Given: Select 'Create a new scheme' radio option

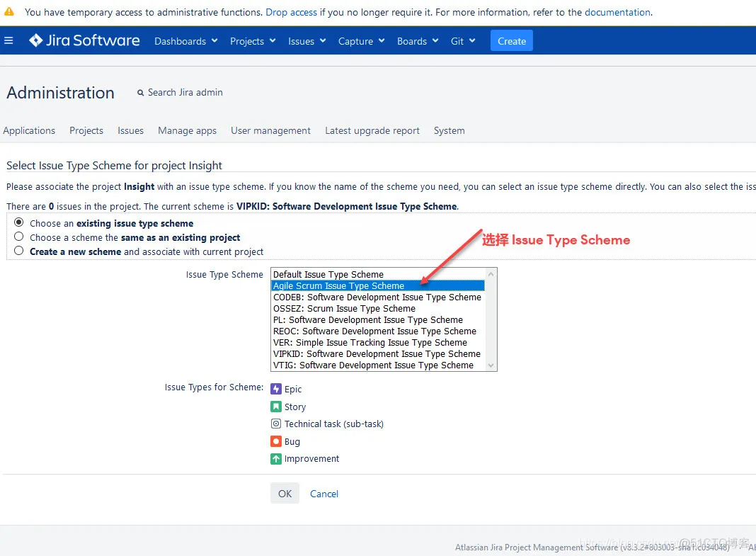Looking at the screenshot, I should 19,250.
